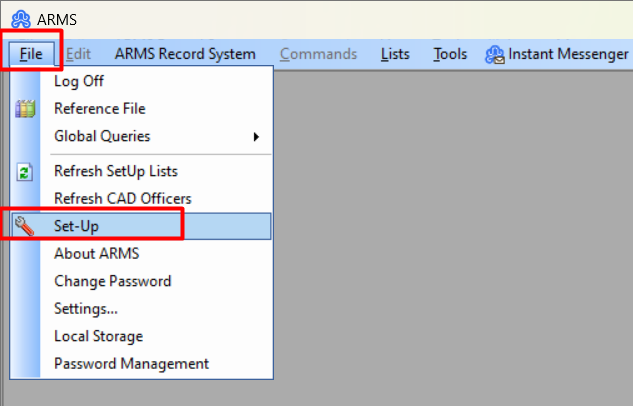Screen dimensions: 633x406
Task: Click the Reference File books icon
Action: pyautogui.click(x=25, y=109)
